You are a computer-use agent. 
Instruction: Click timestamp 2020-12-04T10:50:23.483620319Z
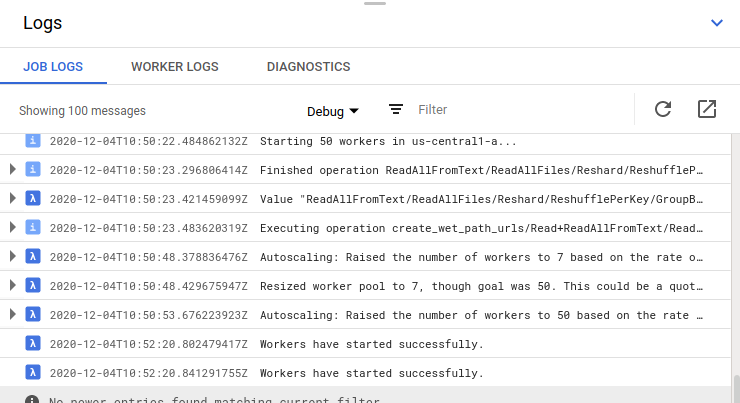[x=149, y=228]
